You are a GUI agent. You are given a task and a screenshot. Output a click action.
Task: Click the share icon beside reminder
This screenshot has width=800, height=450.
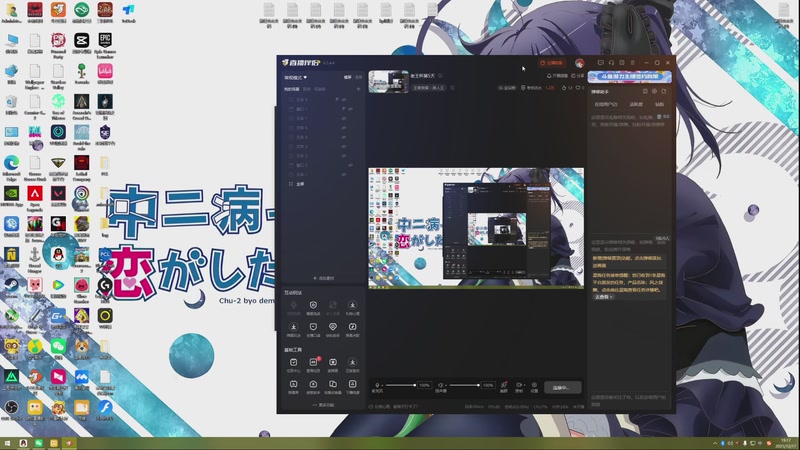tap(573, 76)
